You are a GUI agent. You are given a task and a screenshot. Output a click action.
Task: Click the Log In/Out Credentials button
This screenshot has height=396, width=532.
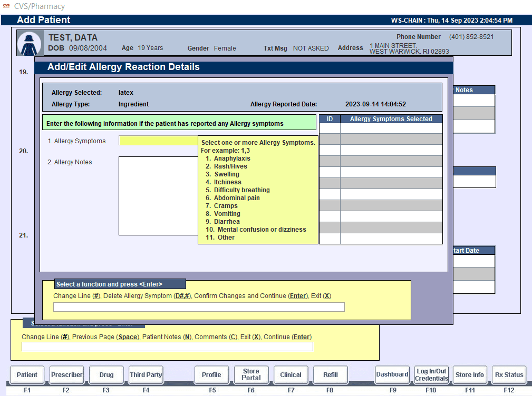pos(432,374)
